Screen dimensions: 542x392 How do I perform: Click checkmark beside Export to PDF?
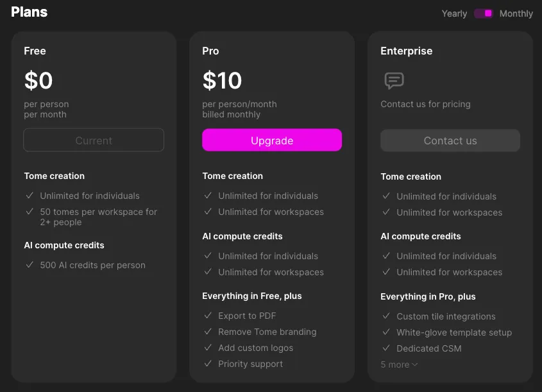click(208, 315)
